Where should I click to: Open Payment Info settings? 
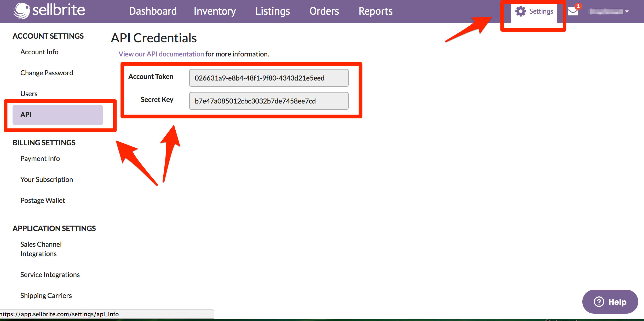coord(40,159)
